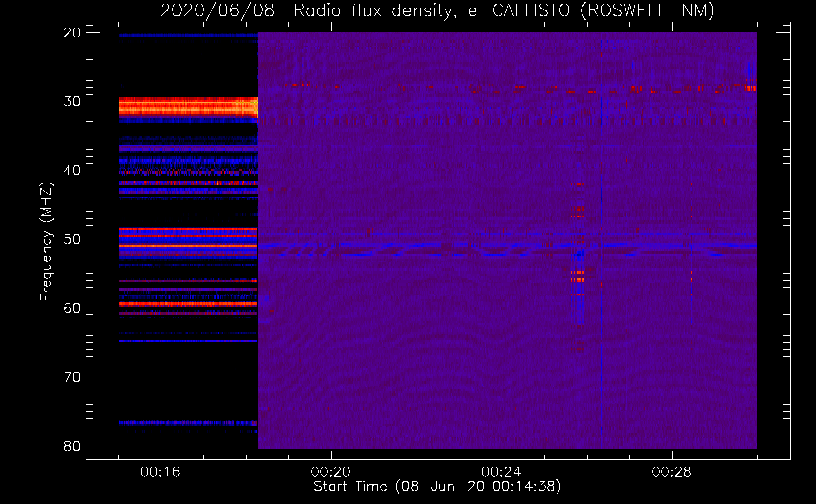Select the frequency tick label 70
Screen dimensions: 816x504
[72, 377]
